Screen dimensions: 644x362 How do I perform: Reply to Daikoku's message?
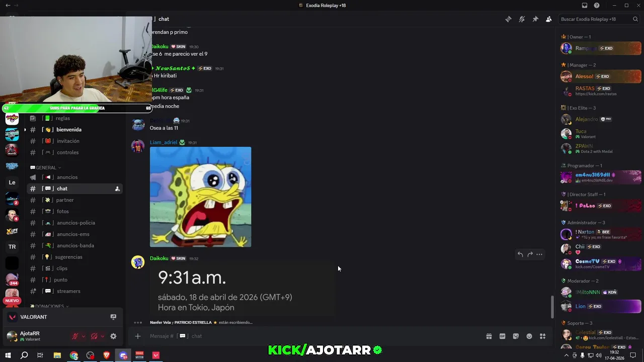pyautogui.click(x=520, y=254)
